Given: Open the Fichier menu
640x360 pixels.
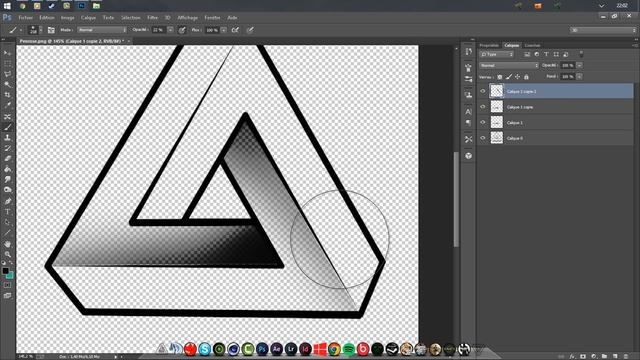Looking at the screenshot, I should click(x=25, y=18).
